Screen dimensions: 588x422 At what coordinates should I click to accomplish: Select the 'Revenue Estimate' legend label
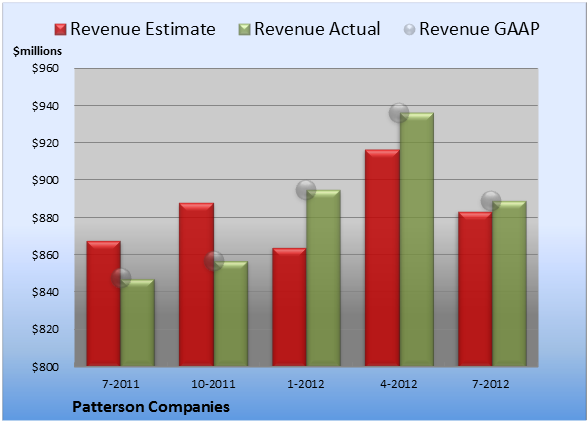[143, 29]
